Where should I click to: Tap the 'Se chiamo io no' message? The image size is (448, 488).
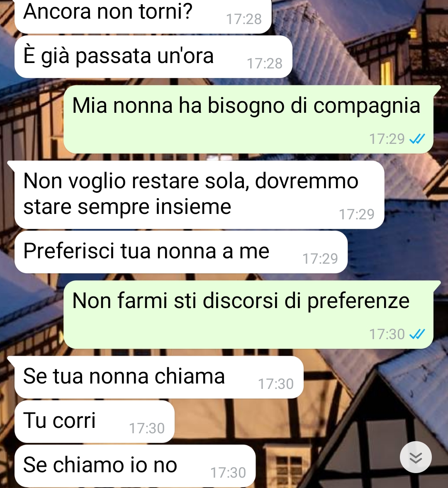point(135,466)
